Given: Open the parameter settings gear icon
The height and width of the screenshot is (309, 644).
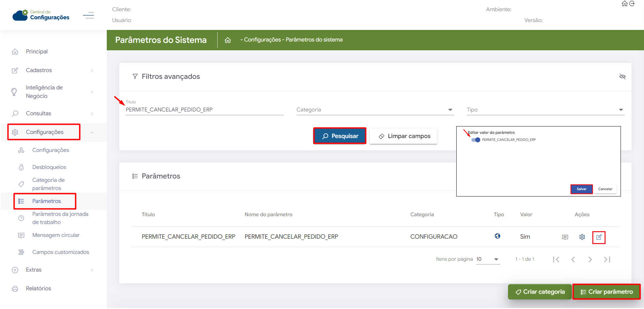Looking at the screenshot, I should click(582, 237).
